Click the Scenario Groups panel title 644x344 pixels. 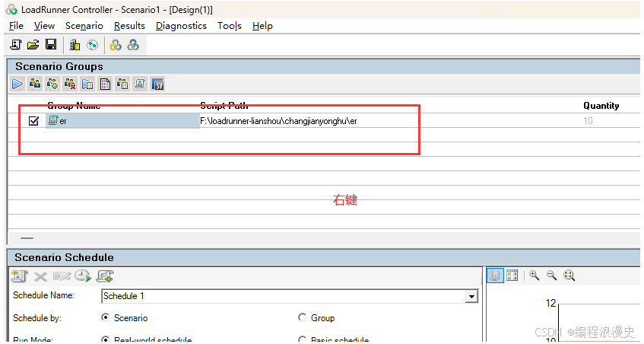[59, 66]
